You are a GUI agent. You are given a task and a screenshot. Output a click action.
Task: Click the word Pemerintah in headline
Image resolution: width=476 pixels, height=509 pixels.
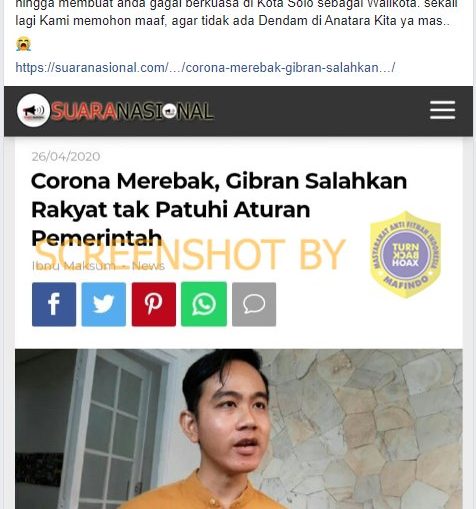pos(97,238)
